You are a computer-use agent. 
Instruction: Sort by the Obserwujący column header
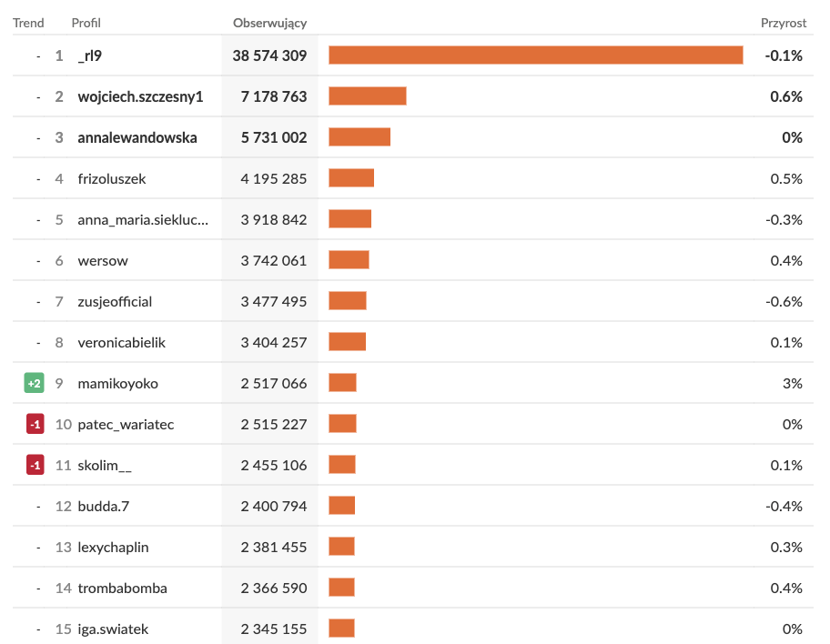pos(269,23)
